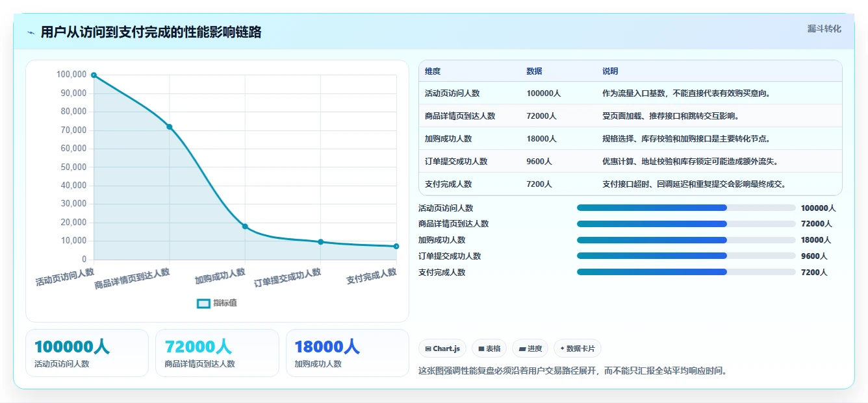Image resolution: width=868 pixels, height=403 pixels.
Task: Click 7200人 value beside progress bar
Action: click(814, 273)
